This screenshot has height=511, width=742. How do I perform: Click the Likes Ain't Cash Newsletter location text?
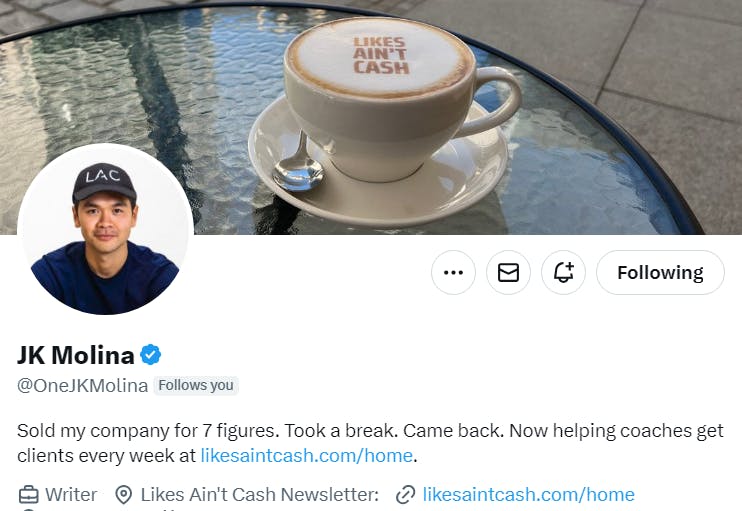coord(260,494)
